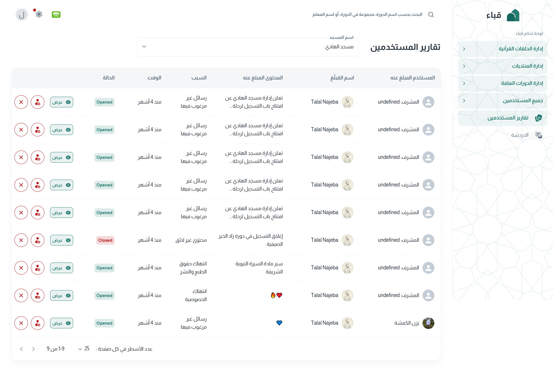The image size is (553, 392).
Task: Click the green chat bot icon
Action: point(56,14)
